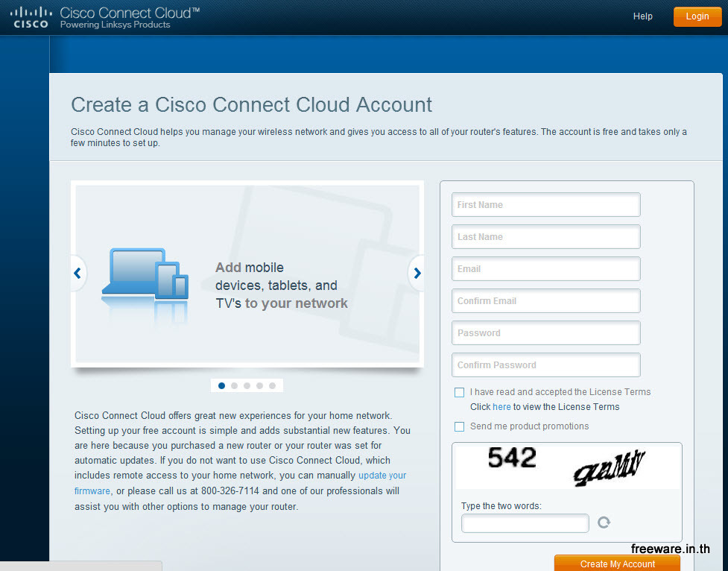Open the here link for License Terms

pos(501,407)
